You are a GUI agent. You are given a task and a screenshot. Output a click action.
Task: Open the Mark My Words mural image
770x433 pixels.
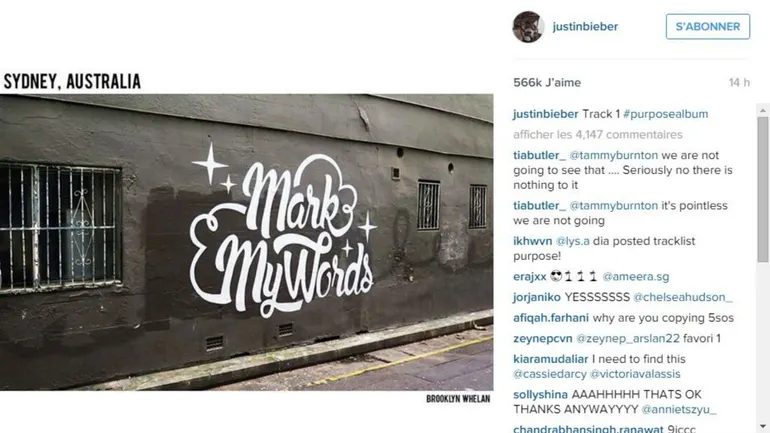247,242
